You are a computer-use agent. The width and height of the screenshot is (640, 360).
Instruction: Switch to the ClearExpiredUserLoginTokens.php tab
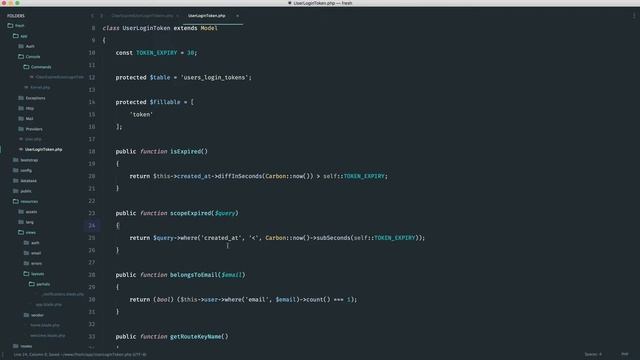point(142,16)
